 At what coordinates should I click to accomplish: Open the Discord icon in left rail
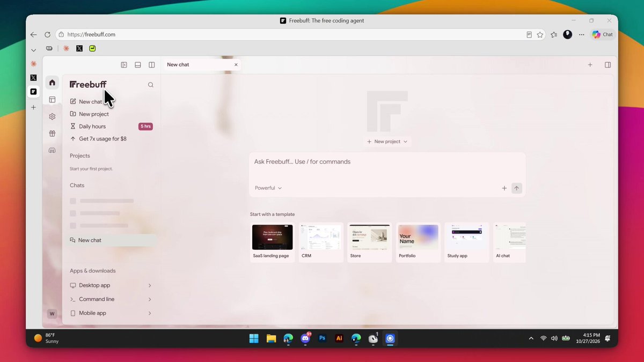pyautogui.click(x=52, y=151)
